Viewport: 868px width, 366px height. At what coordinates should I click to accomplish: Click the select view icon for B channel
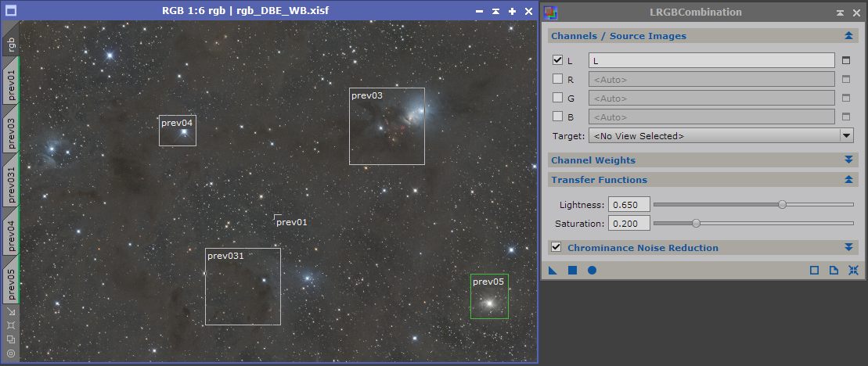point(845,117)
